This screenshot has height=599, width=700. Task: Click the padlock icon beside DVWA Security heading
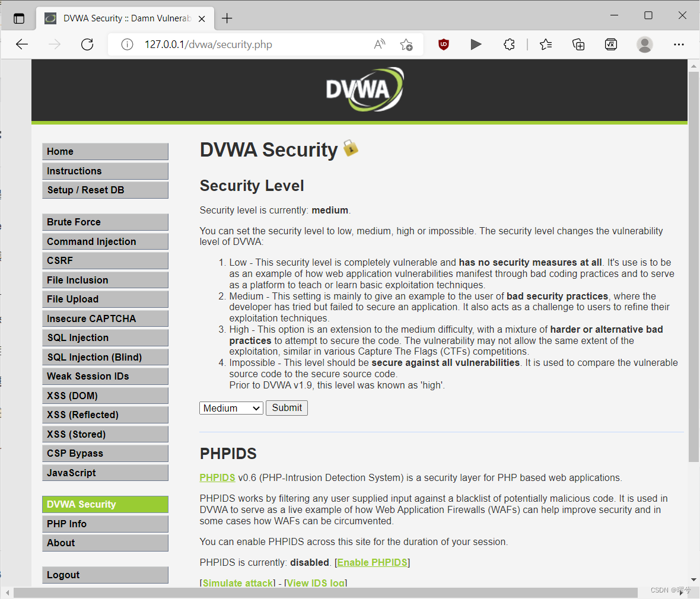[x=351, y=148]
